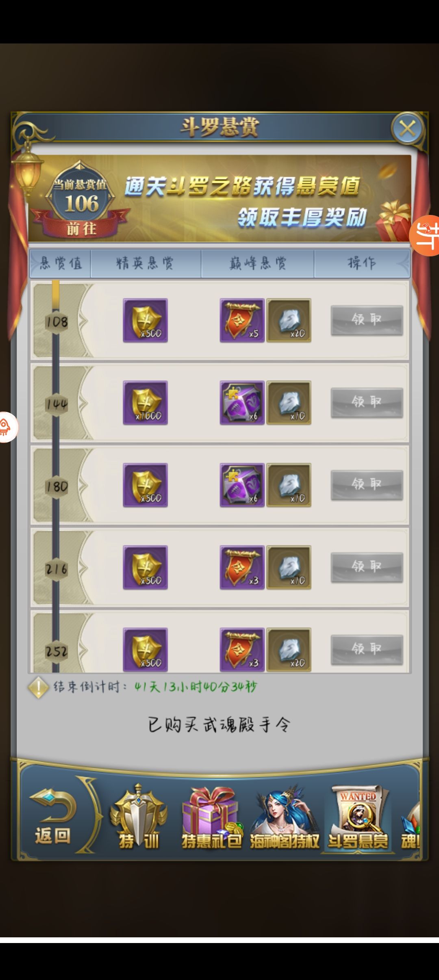Open the 海神阁特权 character icon
Viewport: 439px width, 980px height.
(x=285, y=817)
